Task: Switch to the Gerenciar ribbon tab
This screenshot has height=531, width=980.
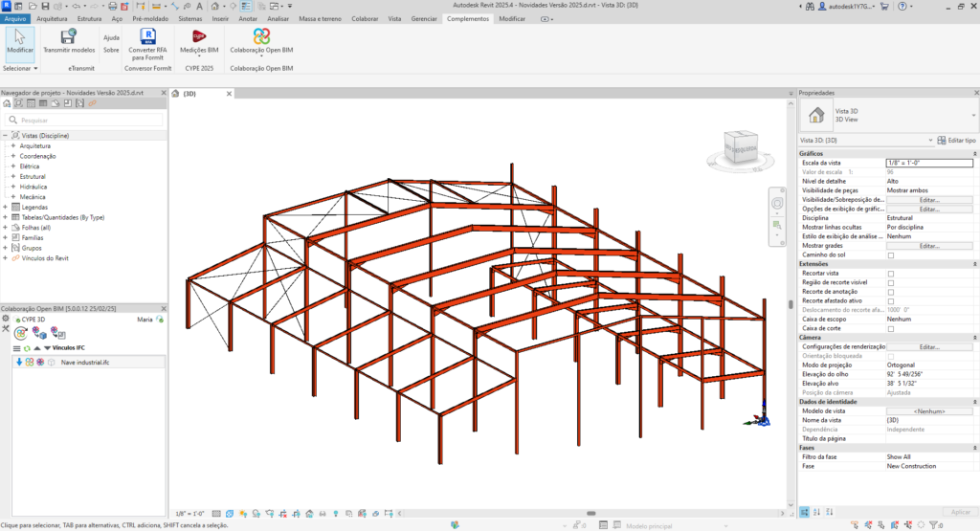Action: [x=424, y=19]
